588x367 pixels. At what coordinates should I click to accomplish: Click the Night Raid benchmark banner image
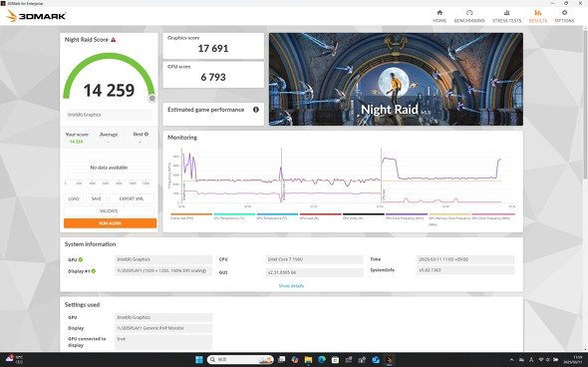coord(396,79)
